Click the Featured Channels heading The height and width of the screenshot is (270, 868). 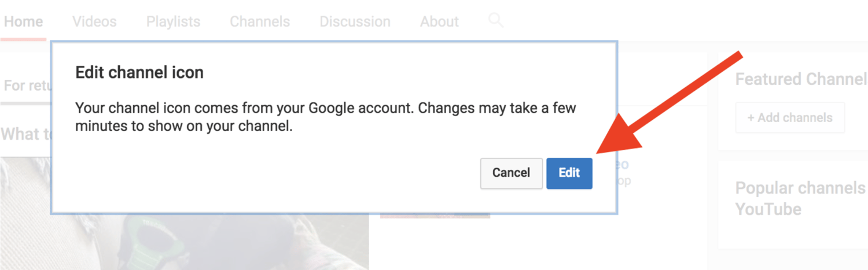tap(801, 79)
